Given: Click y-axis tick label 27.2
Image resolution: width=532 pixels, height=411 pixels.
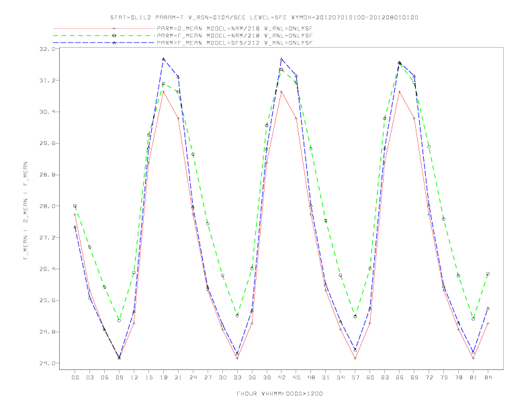Looking at the screenshot, I should [47, 238].
